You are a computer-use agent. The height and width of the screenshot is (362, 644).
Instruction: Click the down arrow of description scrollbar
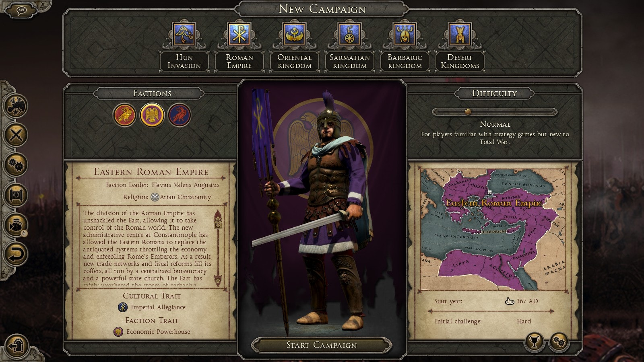(x=218, y=280)
